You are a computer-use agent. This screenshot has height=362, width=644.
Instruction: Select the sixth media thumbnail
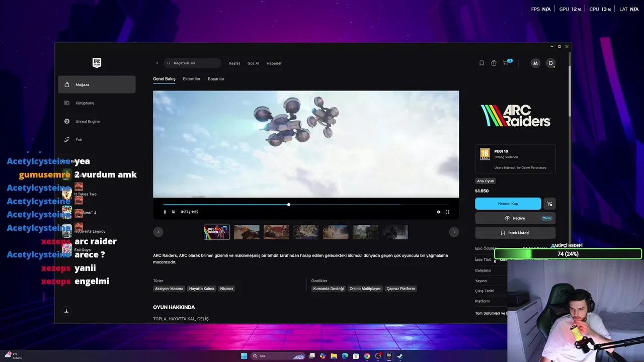[x=365, y=232]
